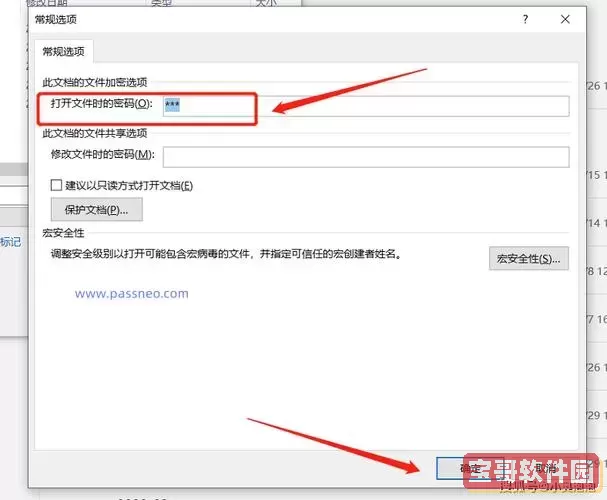Click the 此文档的文件加密选项 heading
This screenshot has width=607, height=500.
click(95, 82)
